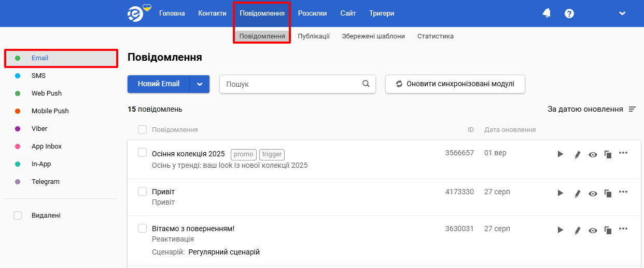
Task: Launch the Осіння колекція 2025 message with play icon
Action: coord(561,154)
